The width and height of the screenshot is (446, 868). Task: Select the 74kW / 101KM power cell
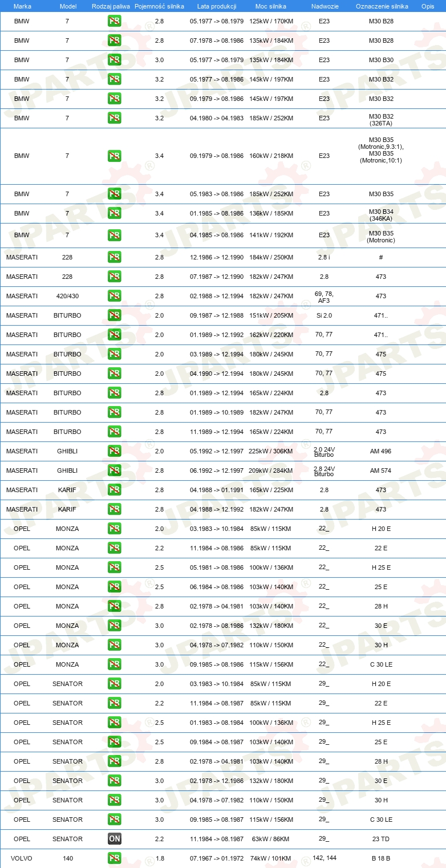tap(270, 858)
